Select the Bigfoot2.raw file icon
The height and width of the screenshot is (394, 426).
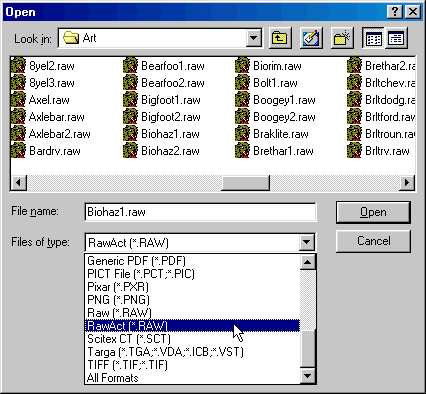coord(130,117)
